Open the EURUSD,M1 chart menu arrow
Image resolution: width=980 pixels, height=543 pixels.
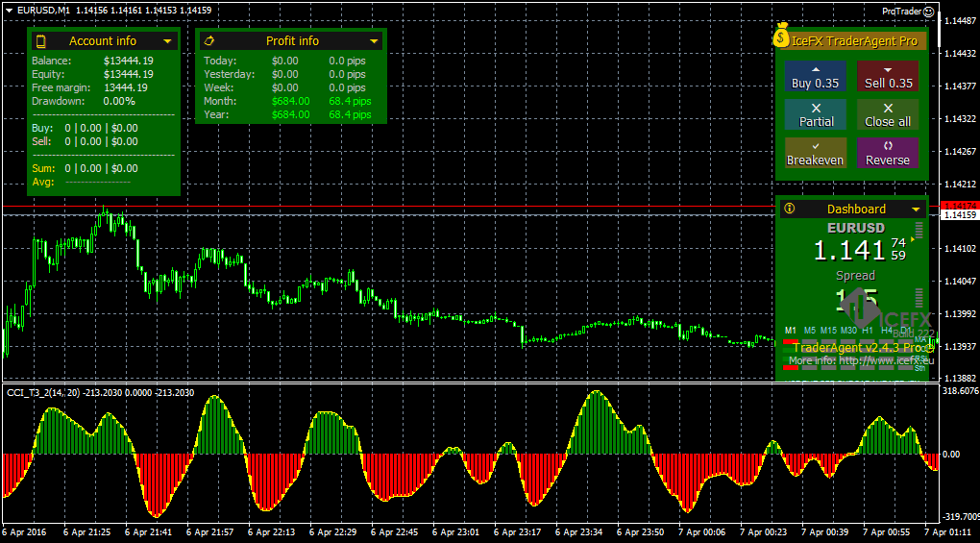coord(10,11)
